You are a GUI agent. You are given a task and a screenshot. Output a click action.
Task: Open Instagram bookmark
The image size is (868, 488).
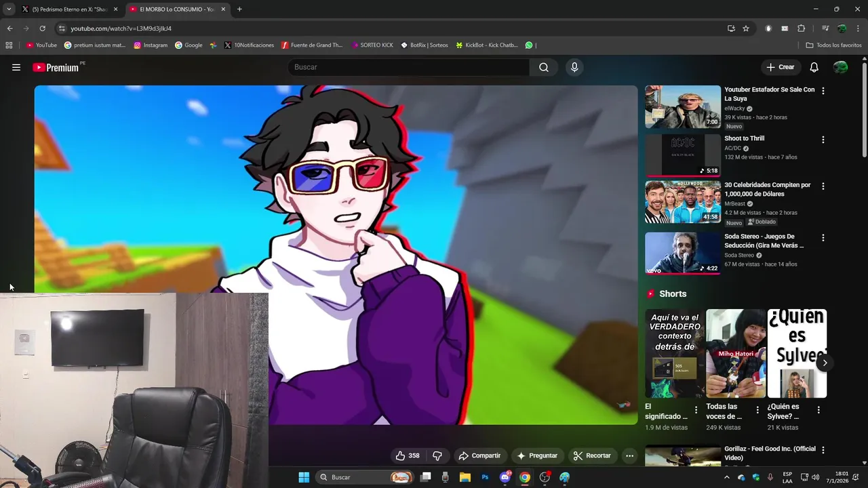[151, 45]
